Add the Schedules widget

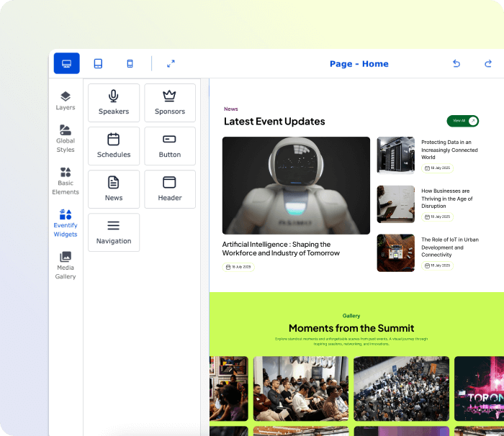click(x=114, y=146)
